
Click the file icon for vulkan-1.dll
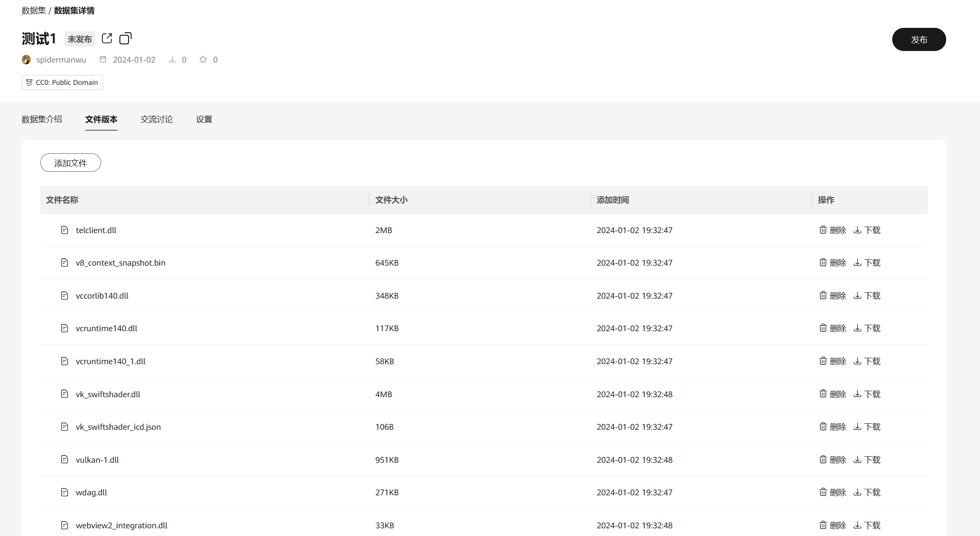coord(65,460)
